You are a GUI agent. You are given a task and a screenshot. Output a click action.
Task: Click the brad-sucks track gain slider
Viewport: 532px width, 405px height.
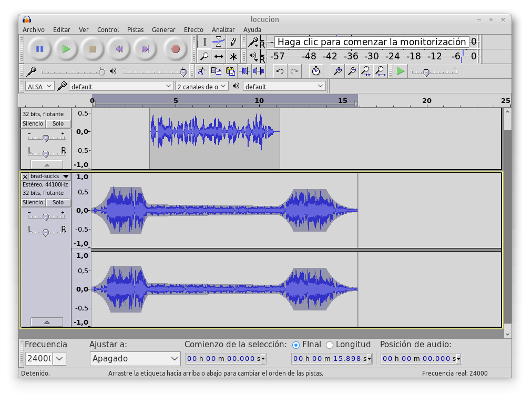click(x=46, y=217)
